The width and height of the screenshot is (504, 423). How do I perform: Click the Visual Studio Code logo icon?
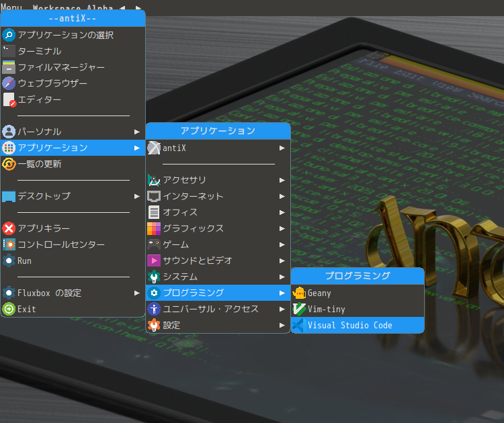(299, 326)
